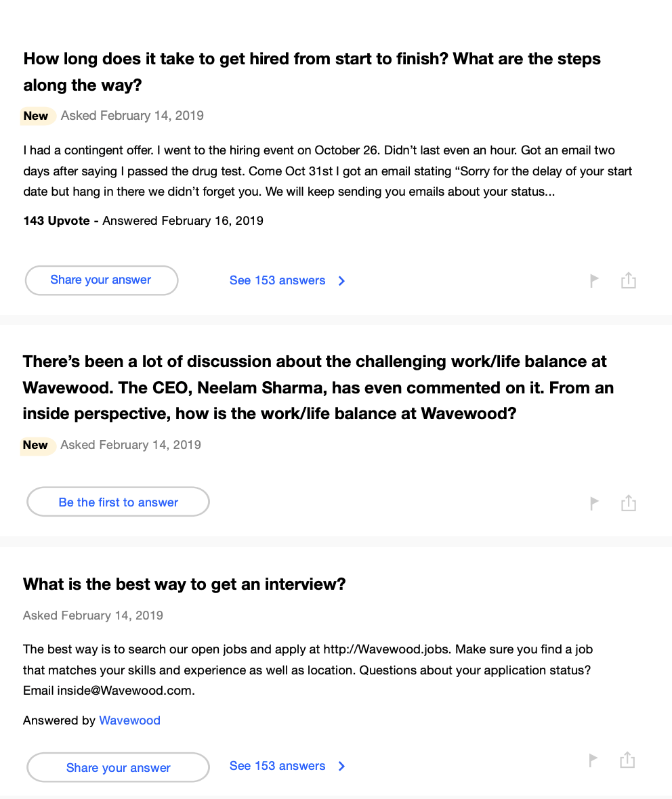
Task: Open share options for the hiring timeline question
Action: pyautogui.click(x=629, y=280)
